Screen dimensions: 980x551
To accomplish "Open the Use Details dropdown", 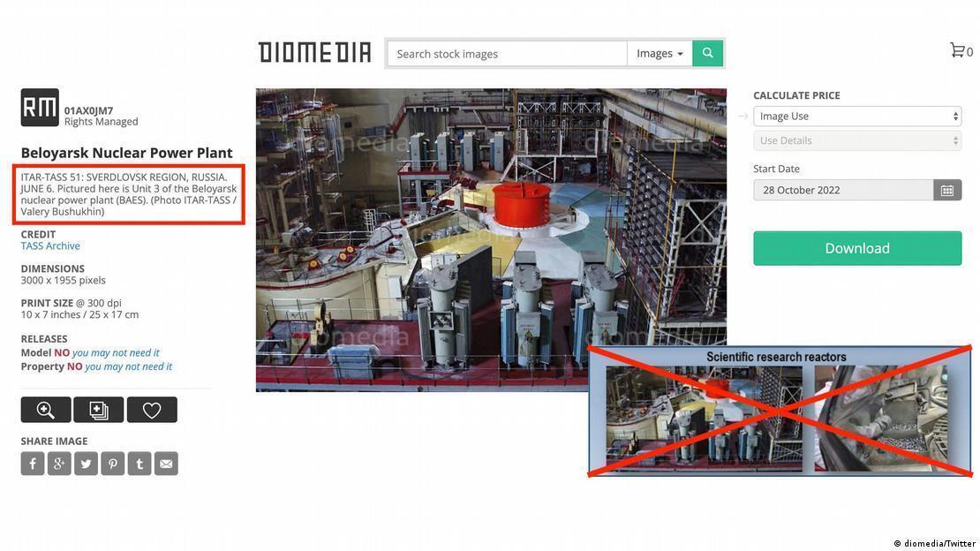I will click(x=856, y=140).
